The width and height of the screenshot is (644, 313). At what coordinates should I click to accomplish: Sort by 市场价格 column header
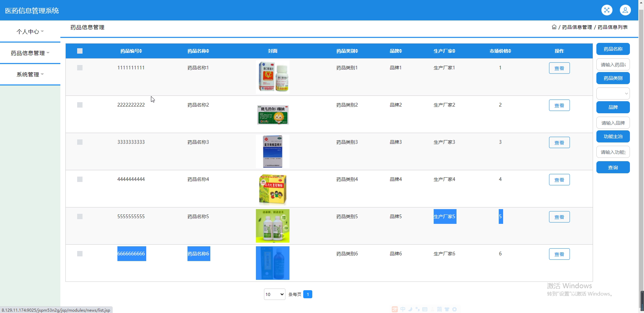point(500,51)
